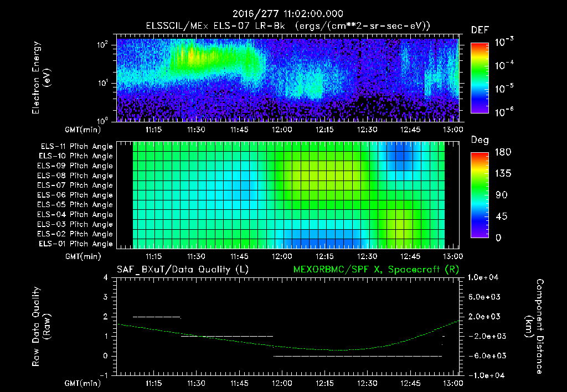The width and height of the screenshot is (567, 392).
Task: Click the 135 value on Deg scale
Action: click(503, 173)
